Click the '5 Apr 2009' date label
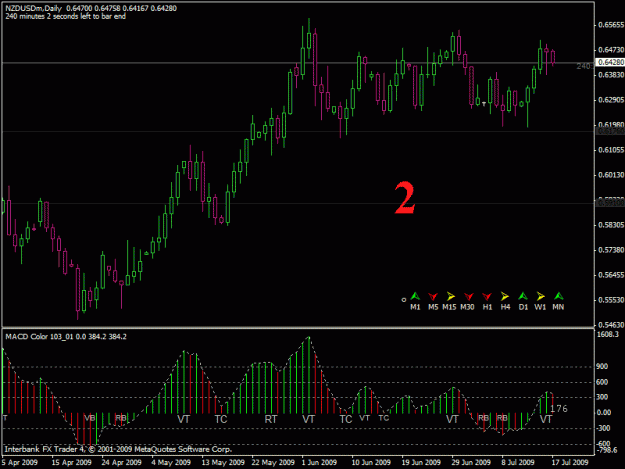Viewport: 625px width, 469px height. [20, 462]
